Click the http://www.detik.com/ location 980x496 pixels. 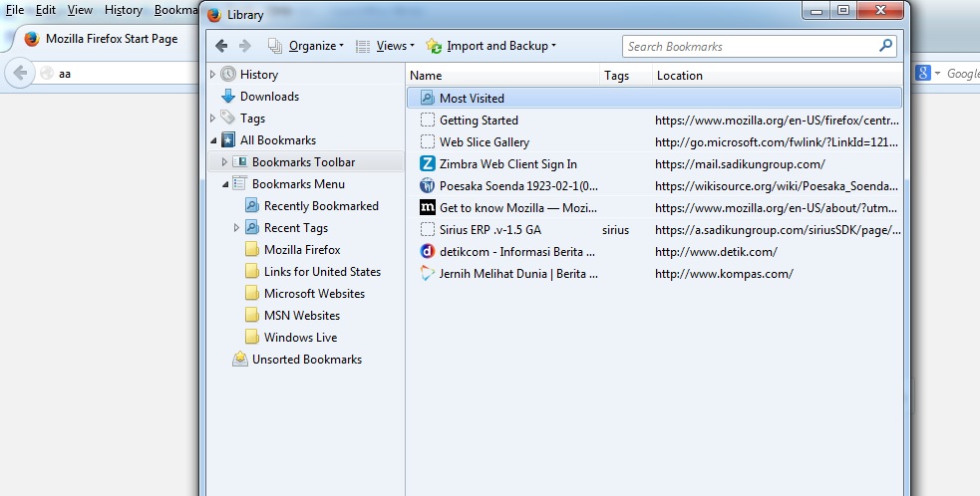pos(716,252)
